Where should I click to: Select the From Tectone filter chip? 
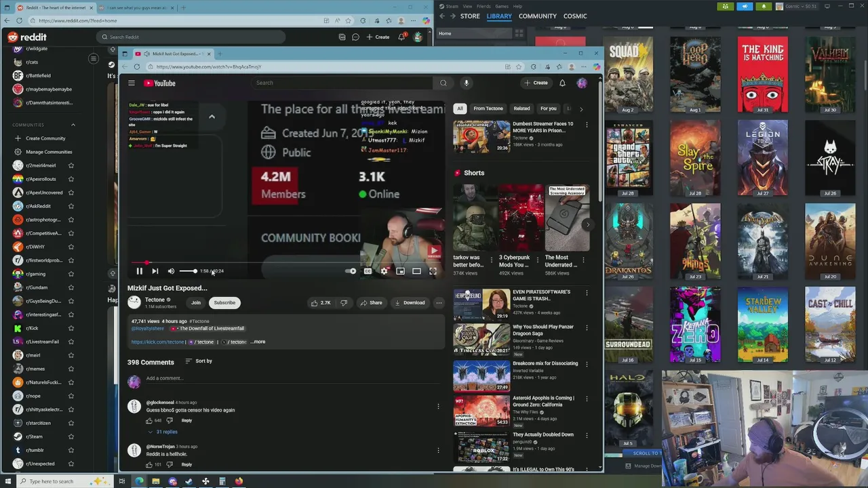488,108
